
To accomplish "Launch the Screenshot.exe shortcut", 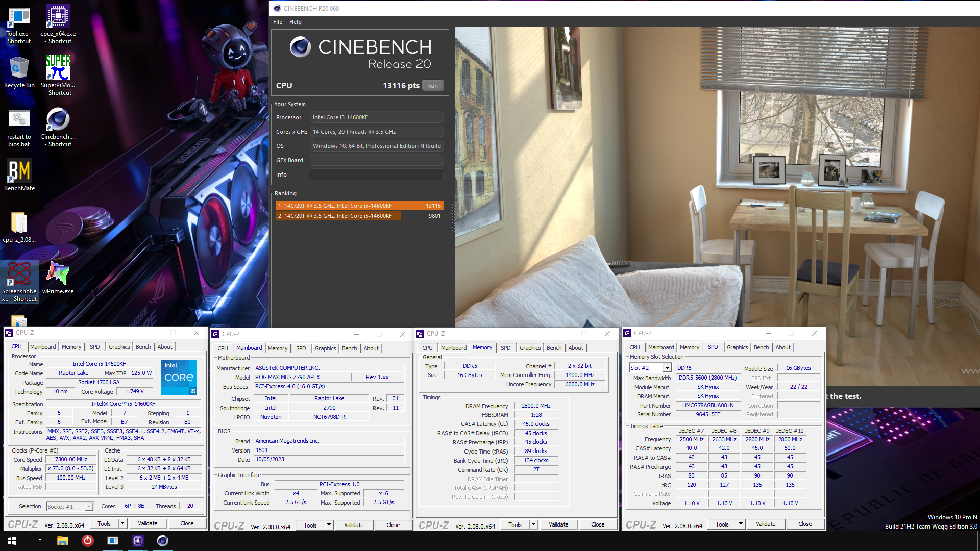I will (x=19, y=282).
